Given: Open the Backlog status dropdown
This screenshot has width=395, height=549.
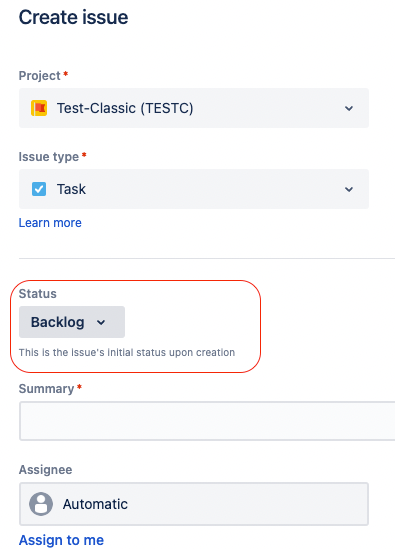Looking at the screenshot, I should point(72,322).
